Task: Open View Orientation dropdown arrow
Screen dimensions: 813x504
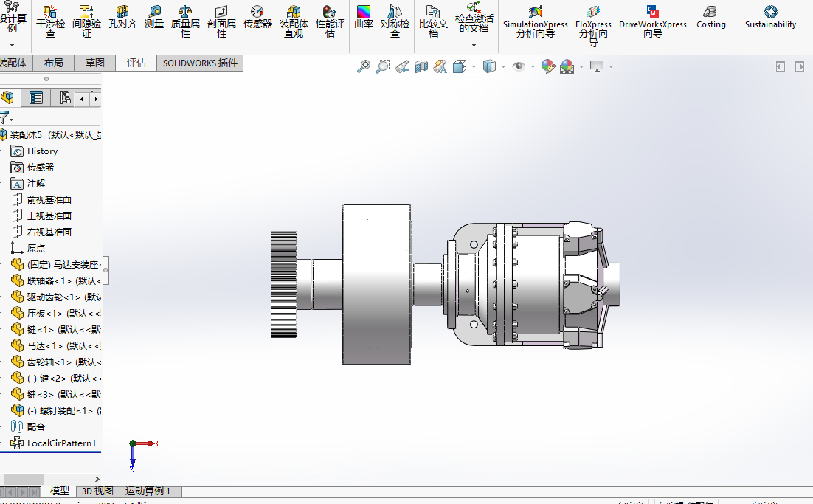Action: [474, 67]
